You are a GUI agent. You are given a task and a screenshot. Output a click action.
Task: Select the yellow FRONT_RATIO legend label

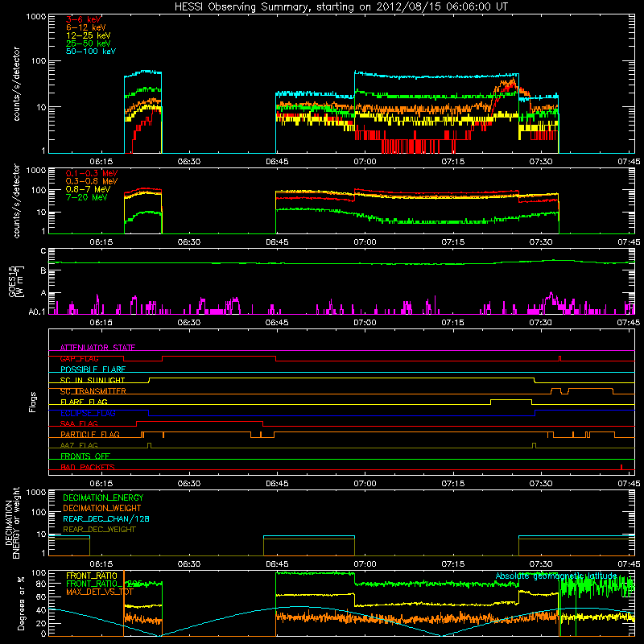coord(92,576)
